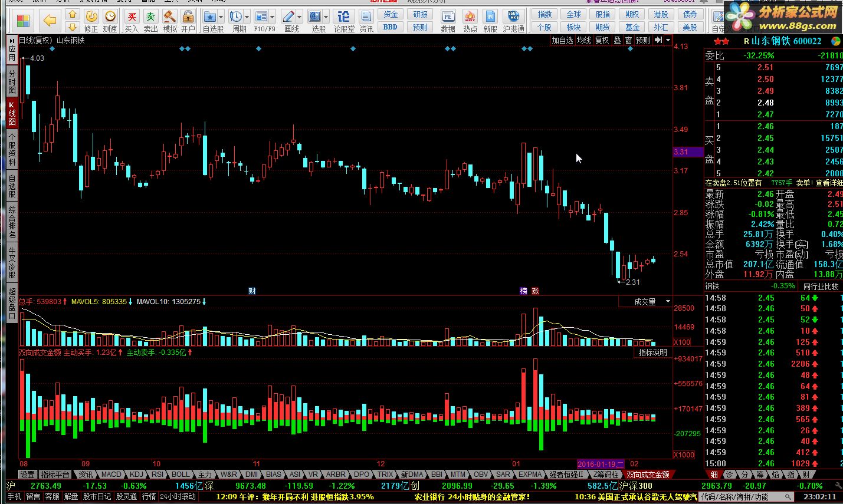Open the 自选股 favorites folder icon
The height and width of the screenshot is (504, 843).
click(x=209, y=16)
